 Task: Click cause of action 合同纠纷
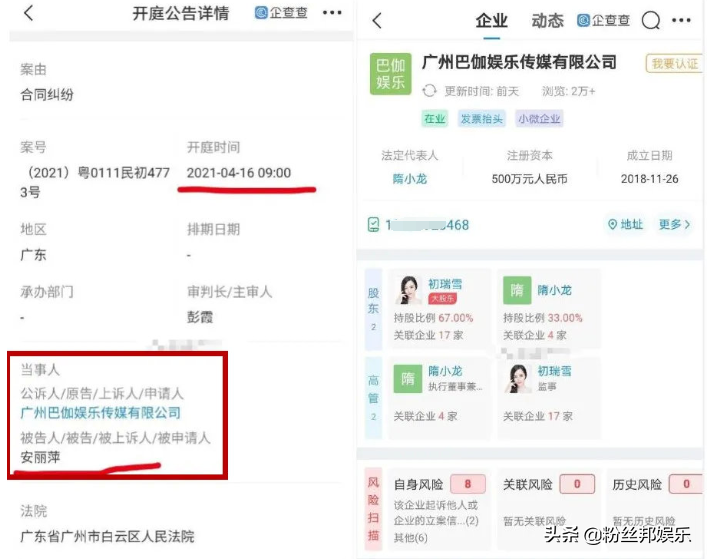[x=47, y=95]
